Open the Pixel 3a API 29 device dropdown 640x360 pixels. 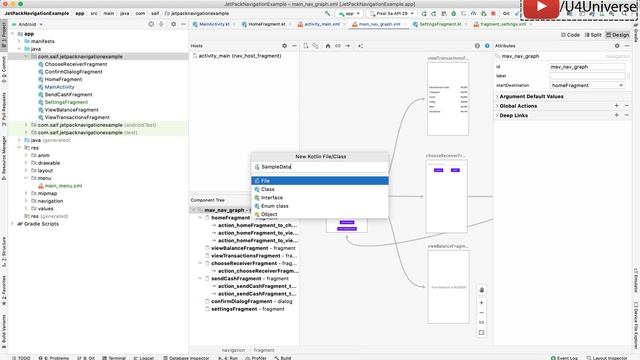tap(392, 13)
